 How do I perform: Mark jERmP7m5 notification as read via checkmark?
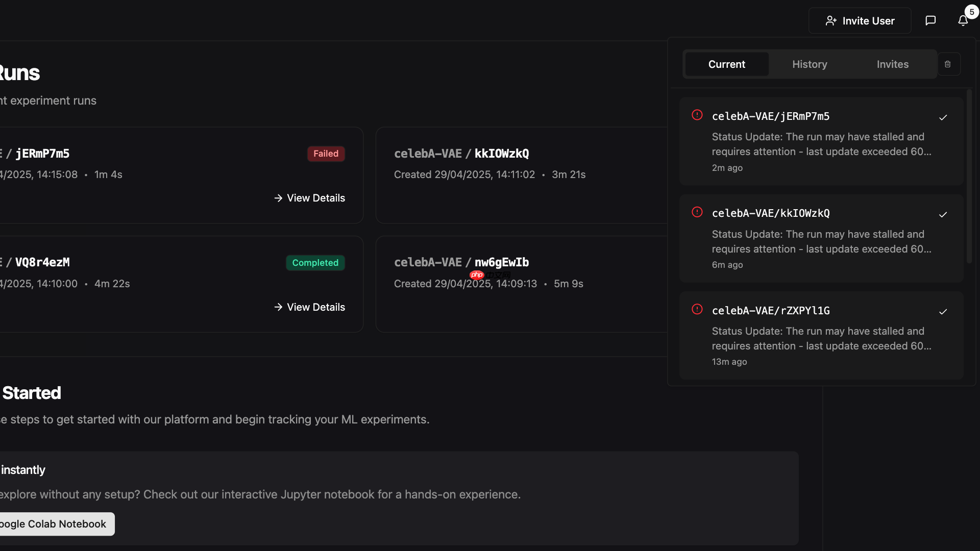click(943, 117)
